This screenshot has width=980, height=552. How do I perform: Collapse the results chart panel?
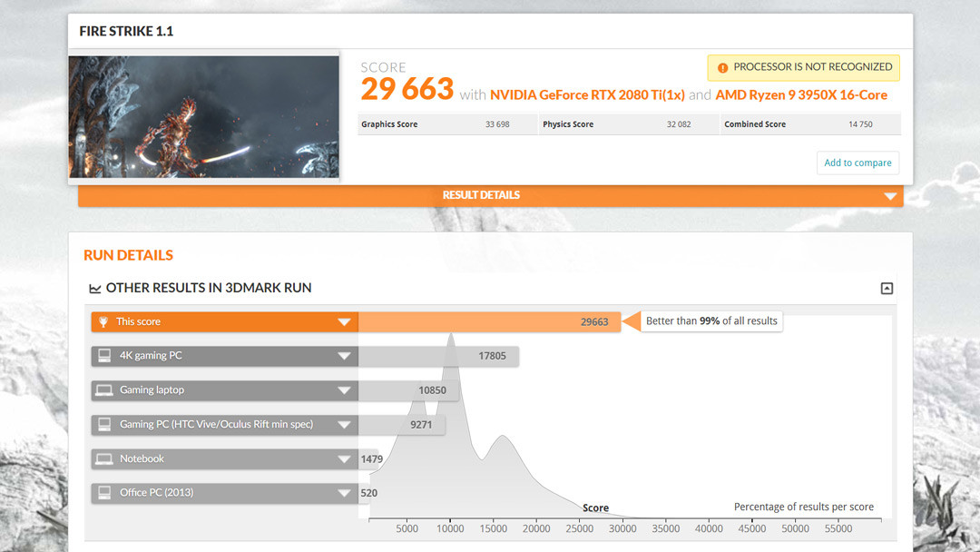887,288
